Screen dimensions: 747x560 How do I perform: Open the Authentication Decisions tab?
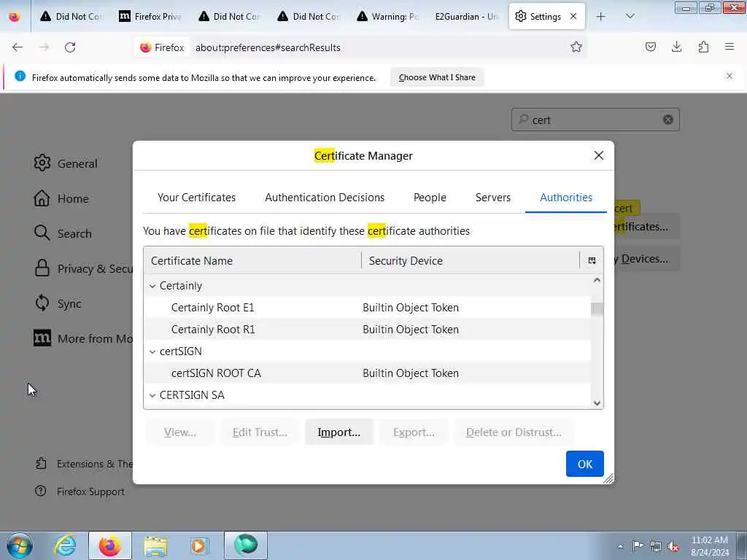[x=325, y=197]
